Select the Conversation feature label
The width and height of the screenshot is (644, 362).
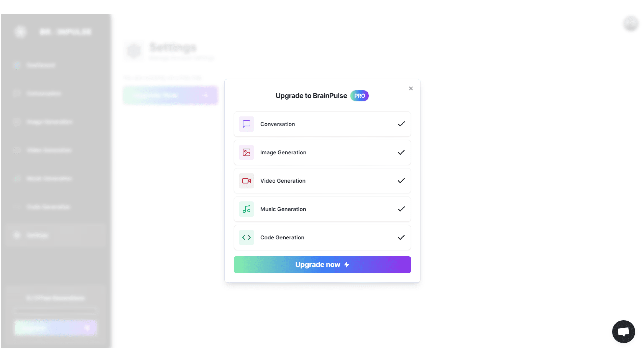(x=278, y=124)
